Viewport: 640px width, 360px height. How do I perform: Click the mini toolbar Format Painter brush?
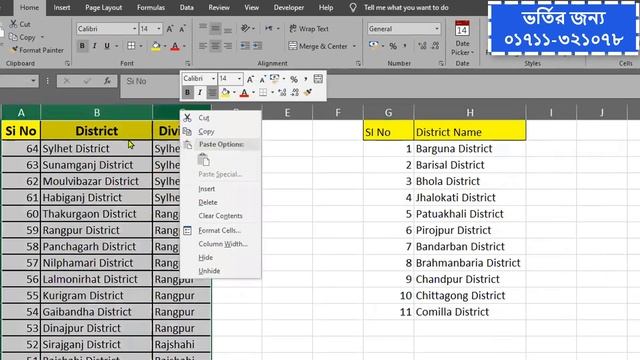pyautogui.click(x=308, y=93)
